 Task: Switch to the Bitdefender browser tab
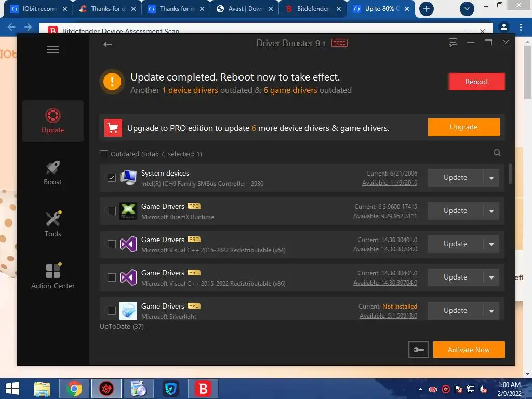(x=313, y=9)
